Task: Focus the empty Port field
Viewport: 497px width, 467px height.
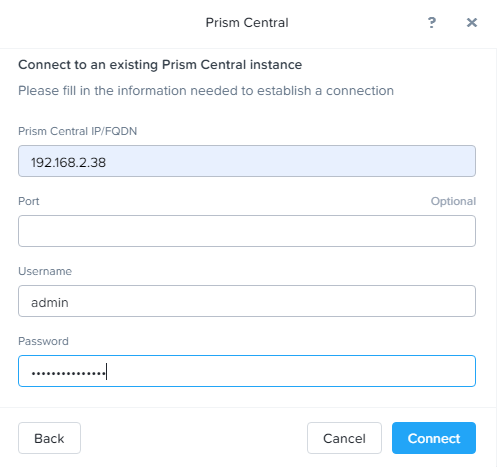Action: point(247,231)
